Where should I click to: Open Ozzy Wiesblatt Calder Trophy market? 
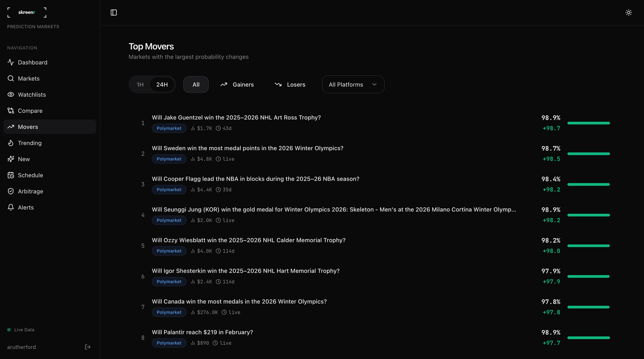coord(249,240)
